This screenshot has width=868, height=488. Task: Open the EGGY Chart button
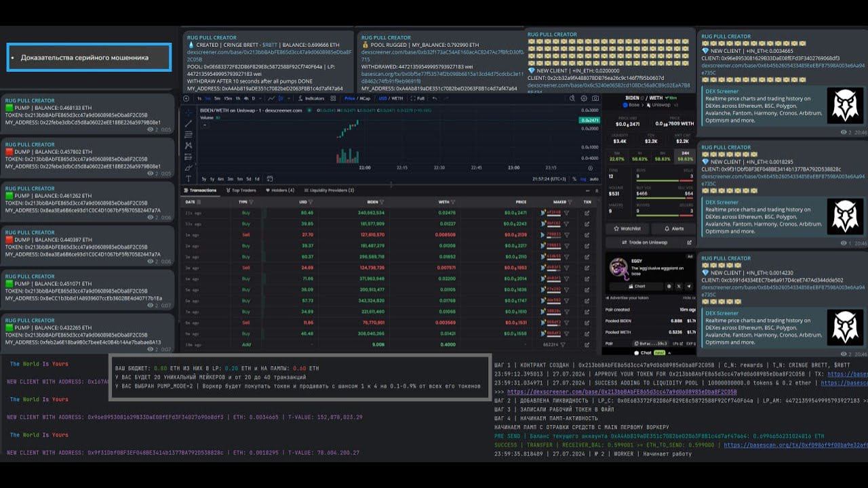[637, 286]
